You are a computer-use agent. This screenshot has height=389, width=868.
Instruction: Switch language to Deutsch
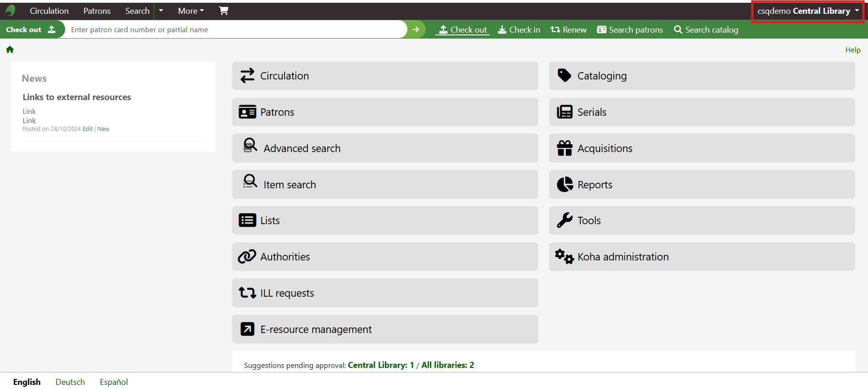[x=70, y=382]
